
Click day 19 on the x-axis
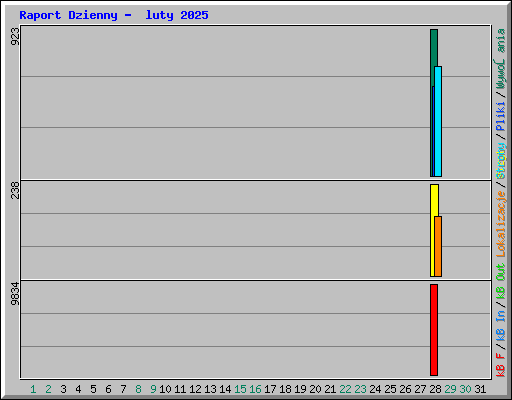click(x=300, y=389)
